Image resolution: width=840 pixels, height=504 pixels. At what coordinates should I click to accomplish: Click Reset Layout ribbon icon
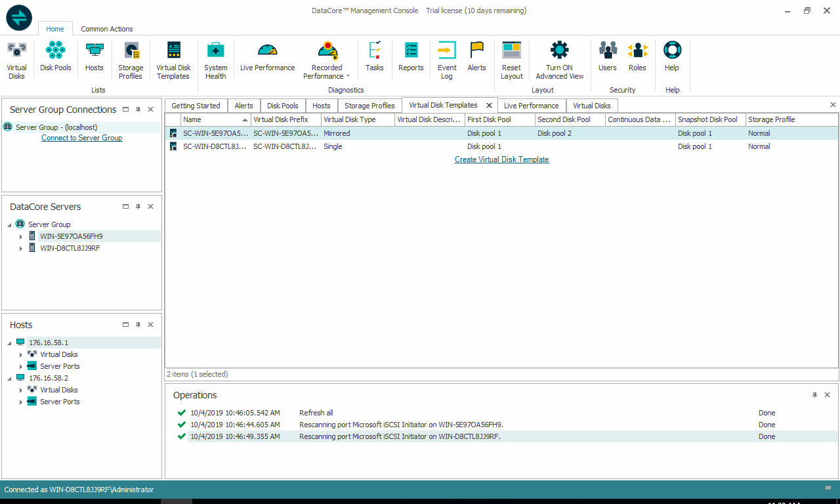[x=511, y=60]
